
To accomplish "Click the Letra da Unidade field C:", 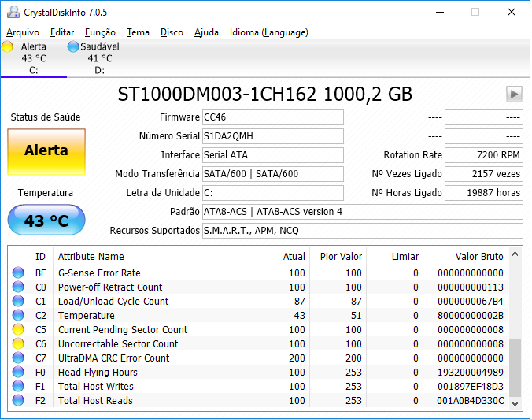I will pyautogui.click(x=273, y=193).
